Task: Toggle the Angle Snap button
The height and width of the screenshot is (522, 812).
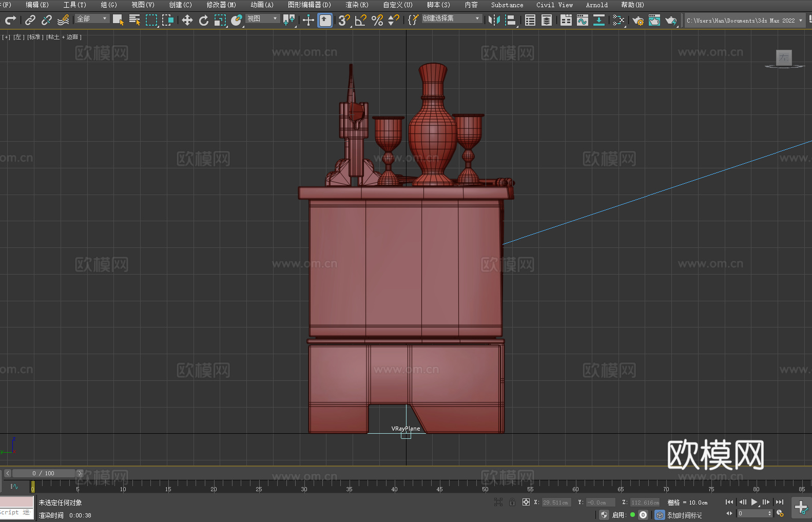Action: point(361,20)
